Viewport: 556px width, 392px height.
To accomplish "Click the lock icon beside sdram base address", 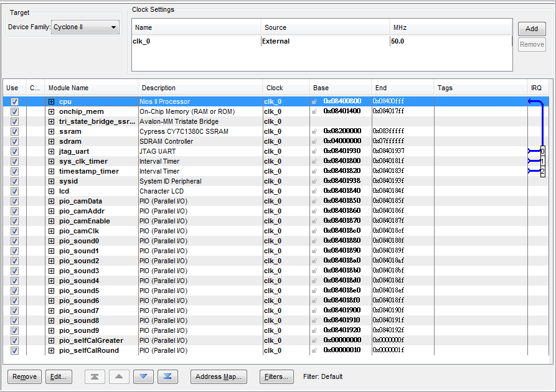I will pos(314,141).
